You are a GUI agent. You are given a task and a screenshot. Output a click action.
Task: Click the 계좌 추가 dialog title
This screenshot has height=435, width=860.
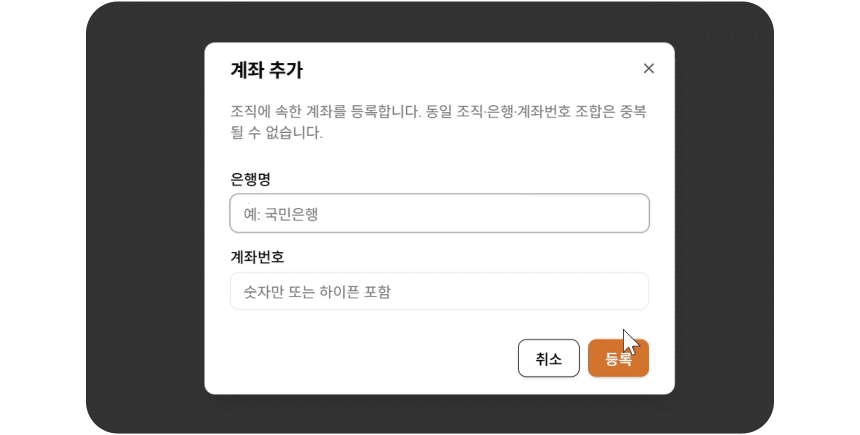(266, 70)
